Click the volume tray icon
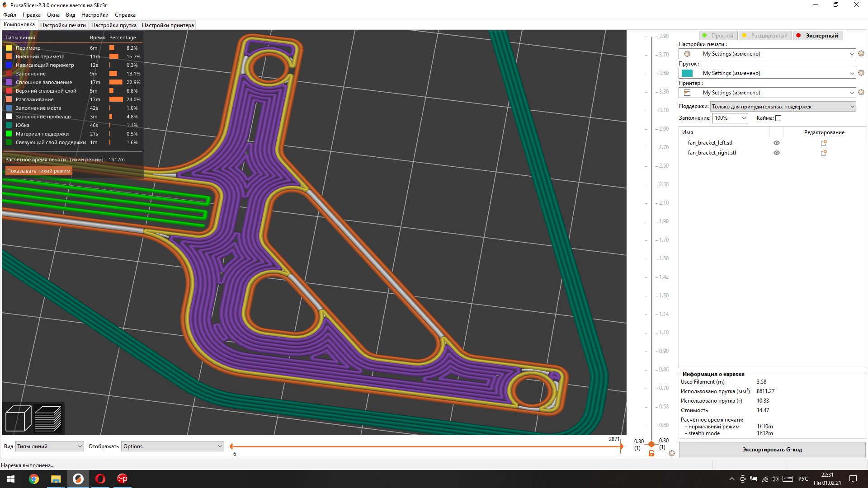The image size is (868, 488). (x=775, y=479)
